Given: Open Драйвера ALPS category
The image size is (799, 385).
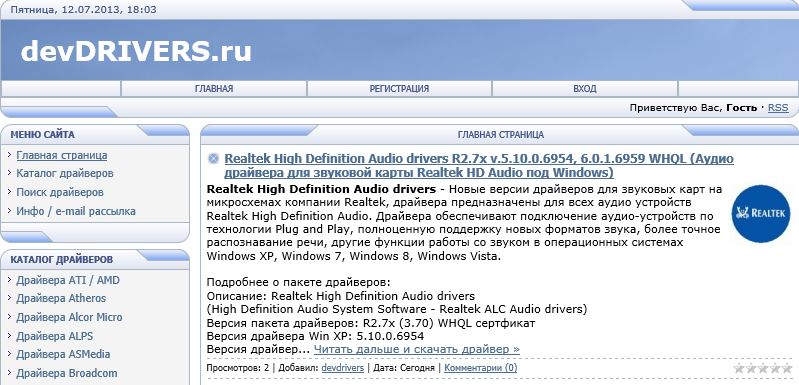Looking at the screenshot, I should (55, 336).
